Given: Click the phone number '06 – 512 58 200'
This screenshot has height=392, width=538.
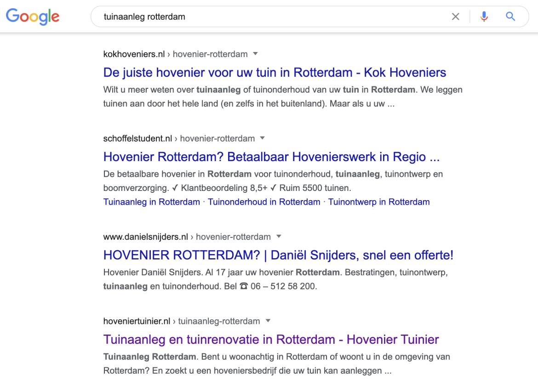Looking at the screenshot, I should coord(284,286).
